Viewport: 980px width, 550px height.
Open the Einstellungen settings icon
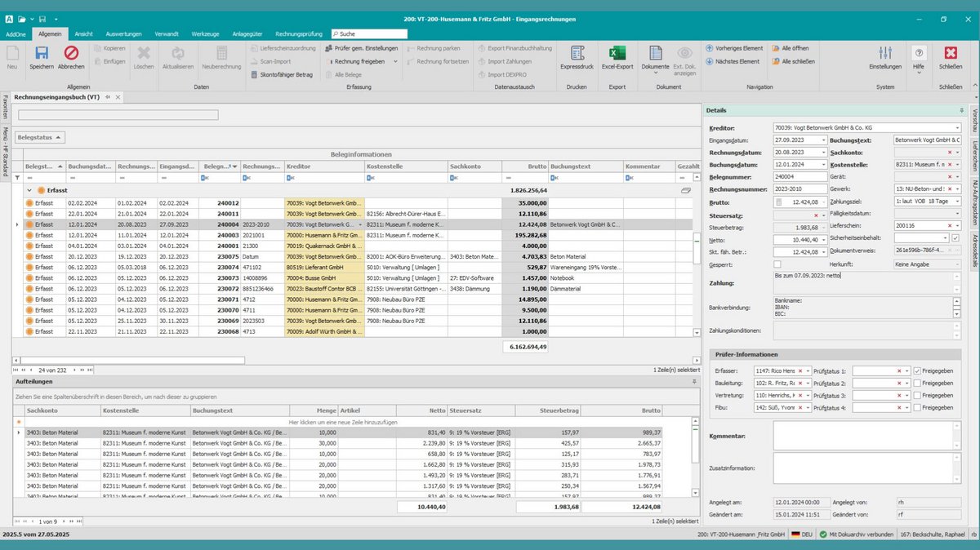[x=884, y=54]
